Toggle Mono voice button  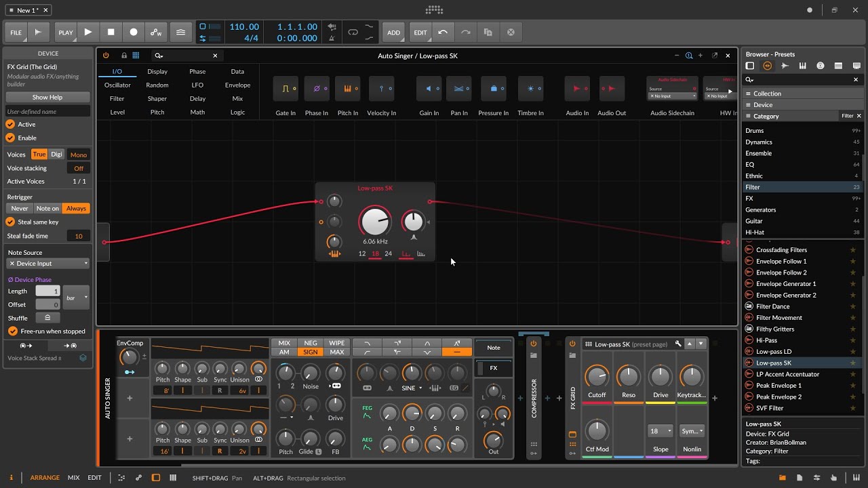click(x=79, y=155)
